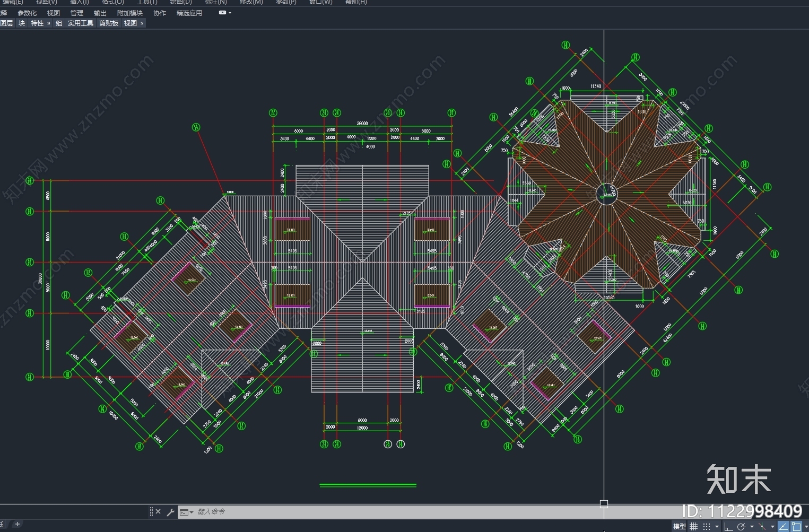Viewport: 809px width, 532px height.
Task: Close the command line window
Action: click(158, 512)
